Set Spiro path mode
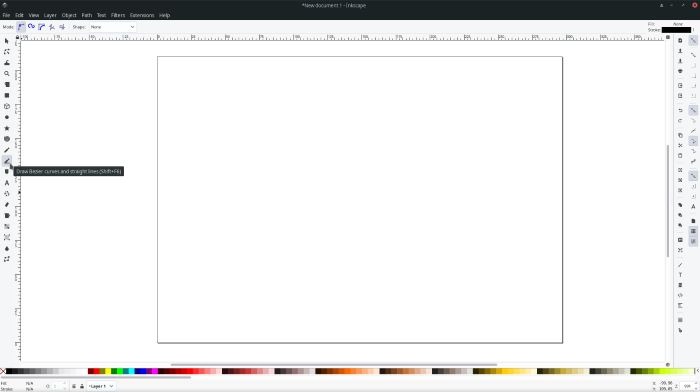700x392 pixels. 31,27
